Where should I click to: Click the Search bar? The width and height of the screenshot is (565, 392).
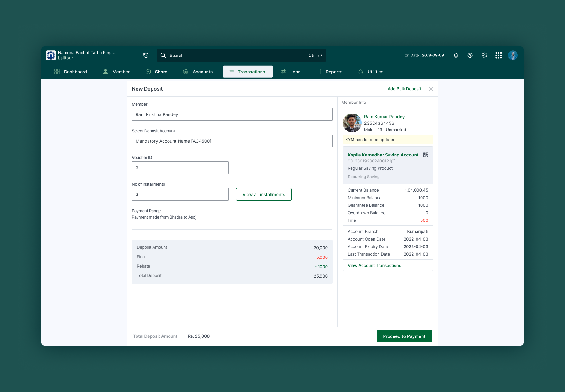241,55
